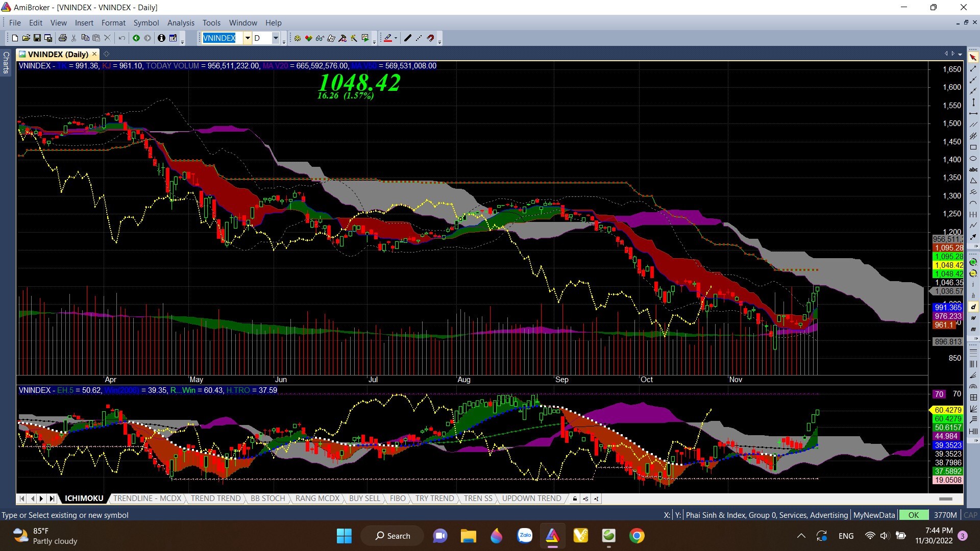Switch to daily 'd' interval
Screen dimensions: 980x551
coord(973,307)
